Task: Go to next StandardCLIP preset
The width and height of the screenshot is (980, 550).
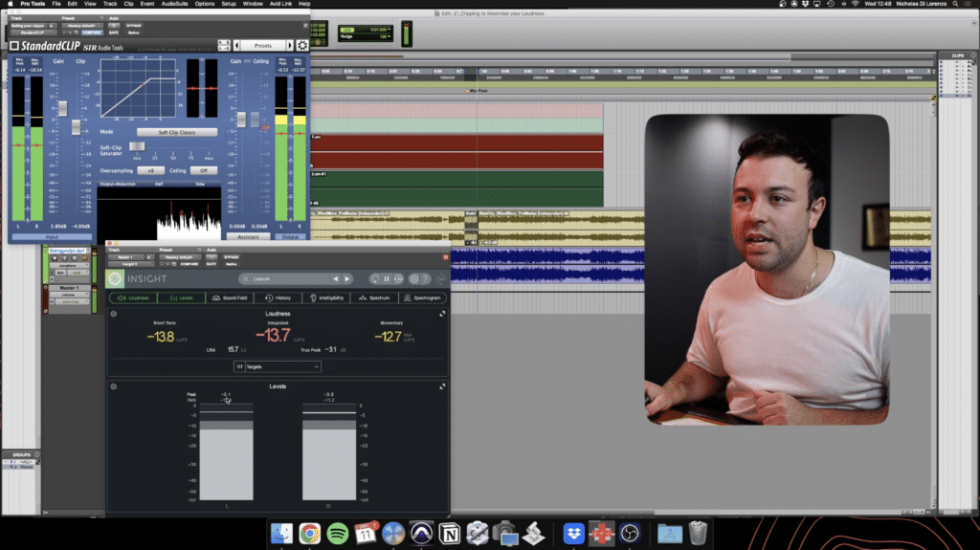Action: click(x=290, y=46)
